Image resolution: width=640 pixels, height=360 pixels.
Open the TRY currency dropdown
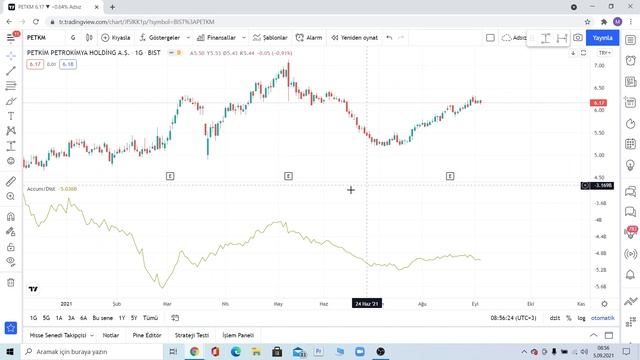604,53
